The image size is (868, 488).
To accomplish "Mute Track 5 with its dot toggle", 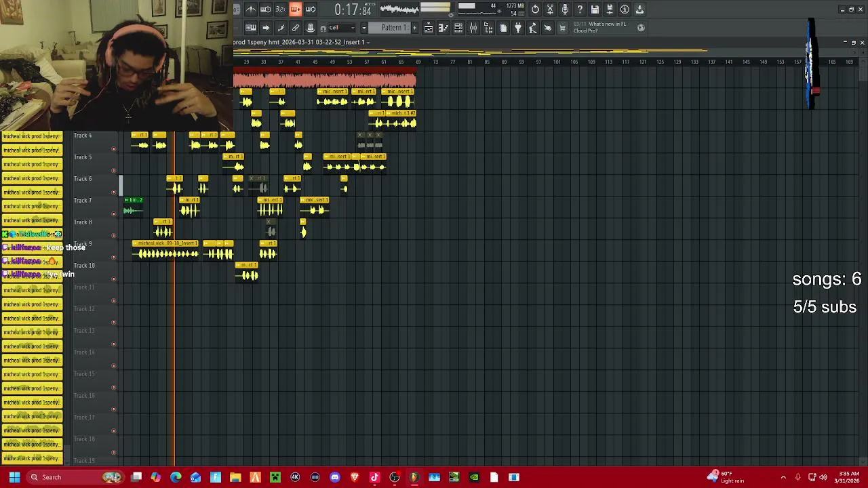I will (114, 171).
